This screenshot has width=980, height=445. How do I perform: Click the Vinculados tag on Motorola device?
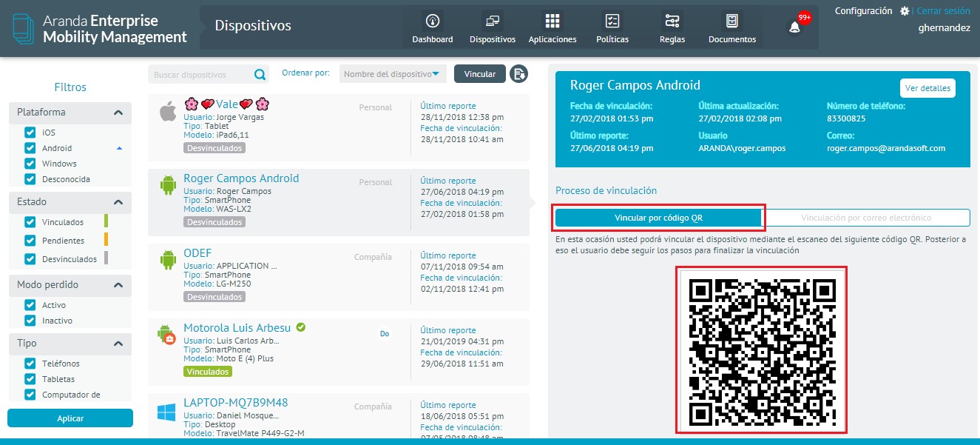point(207,372)
